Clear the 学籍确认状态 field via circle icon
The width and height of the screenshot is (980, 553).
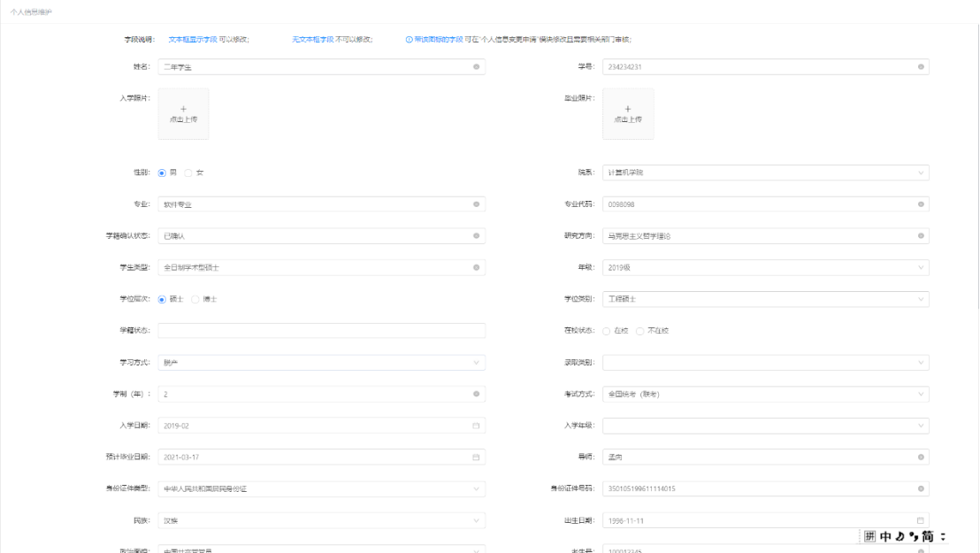coord(476,236)
